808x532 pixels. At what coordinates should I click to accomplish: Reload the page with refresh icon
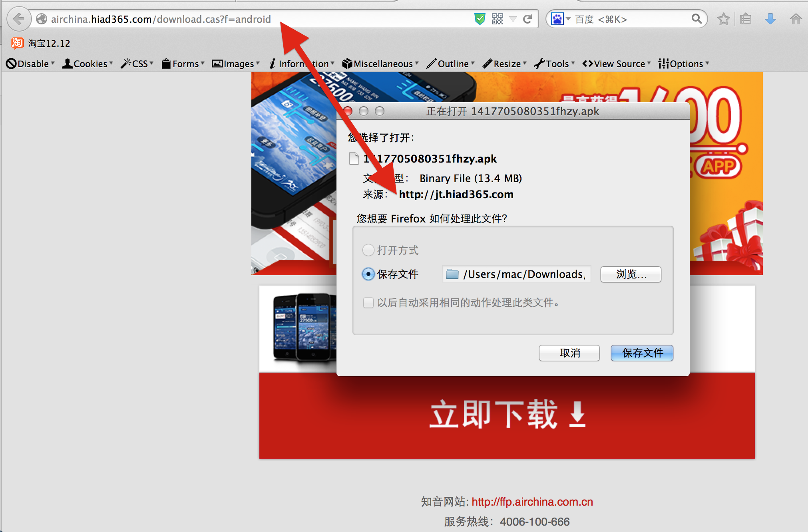pyautogui.click(x=527, y=19)
